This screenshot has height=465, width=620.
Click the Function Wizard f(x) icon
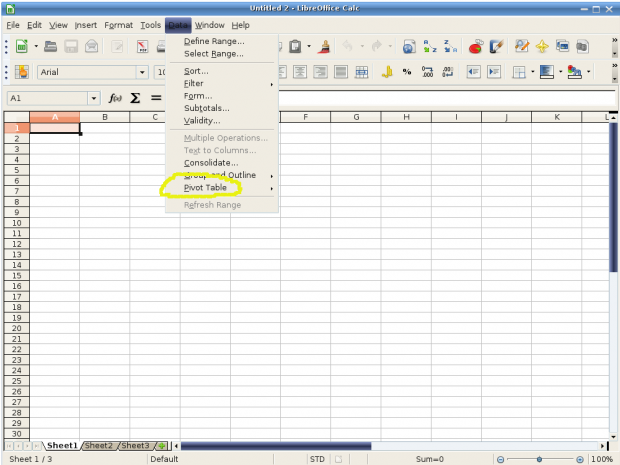[x=115, y=98]
